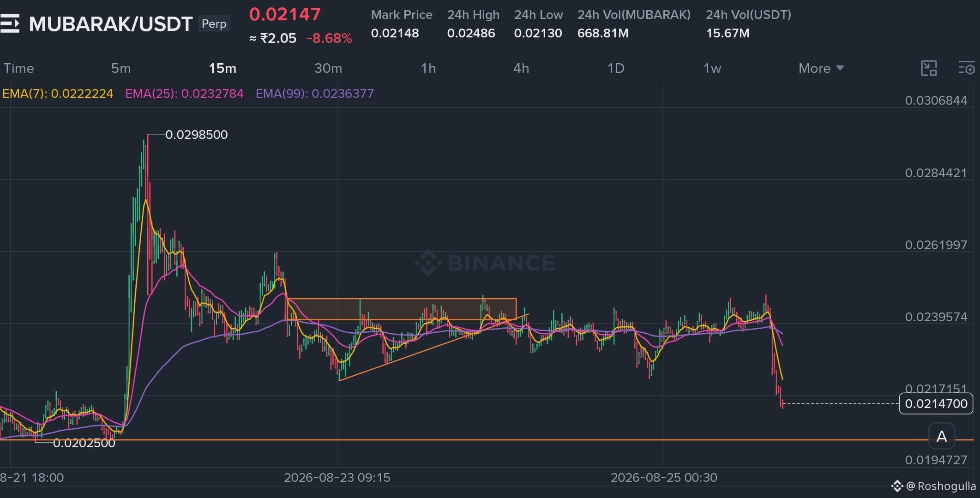Open the MUBARAK/USDT pair selector
The image size is (980, 498).
point(111,24)
